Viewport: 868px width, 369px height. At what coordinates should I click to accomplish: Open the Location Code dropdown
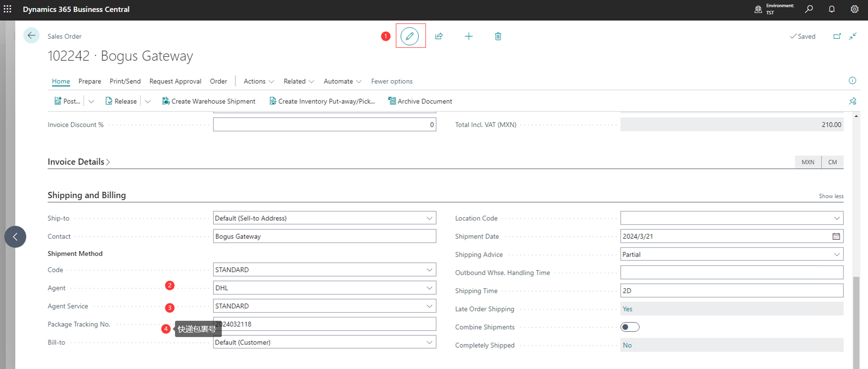(x=837, y=218)
